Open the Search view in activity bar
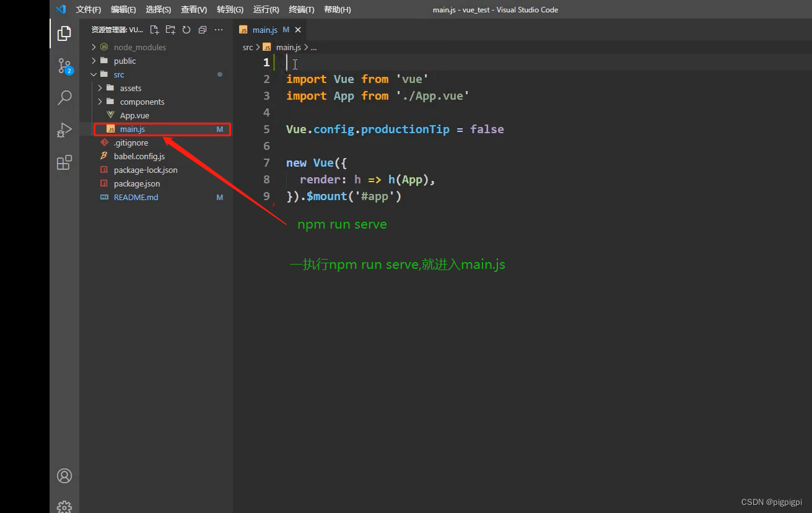This screenshot has width=812, height=513. pyautogui.click(x=64, y=97)
